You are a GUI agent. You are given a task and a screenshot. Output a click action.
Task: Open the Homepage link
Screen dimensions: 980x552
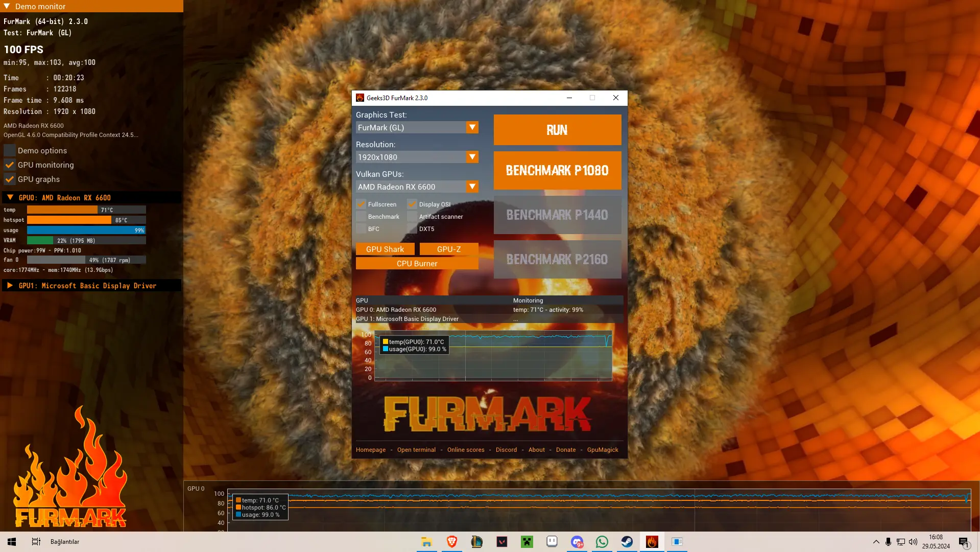pyautogui.click(x=371, y=450)
